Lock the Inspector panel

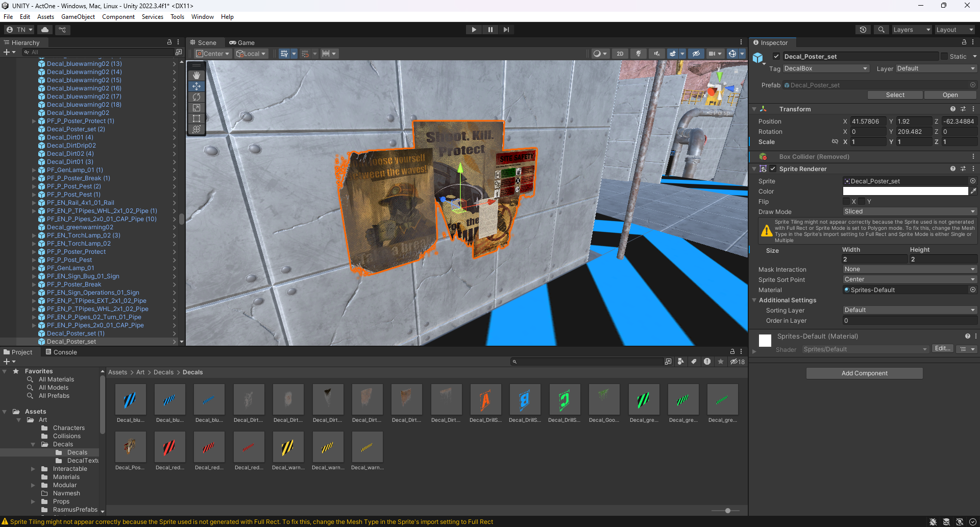(964, 42)
